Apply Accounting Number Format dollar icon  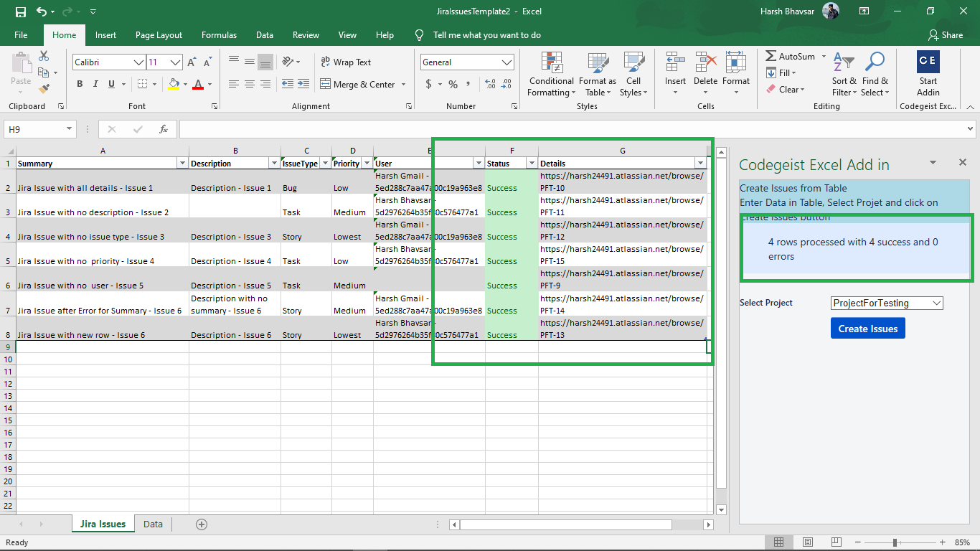click(x=429, y=85)
